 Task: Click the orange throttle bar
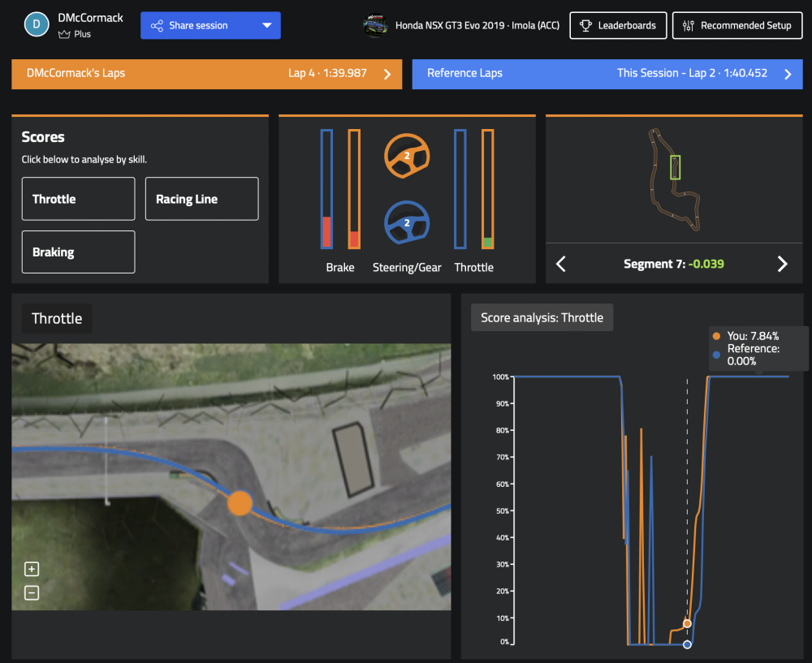click(488, 189)
